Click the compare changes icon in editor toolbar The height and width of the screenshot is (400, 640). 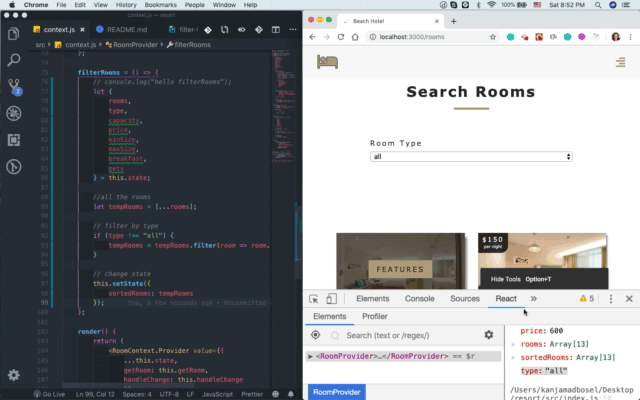click(224, 29)
